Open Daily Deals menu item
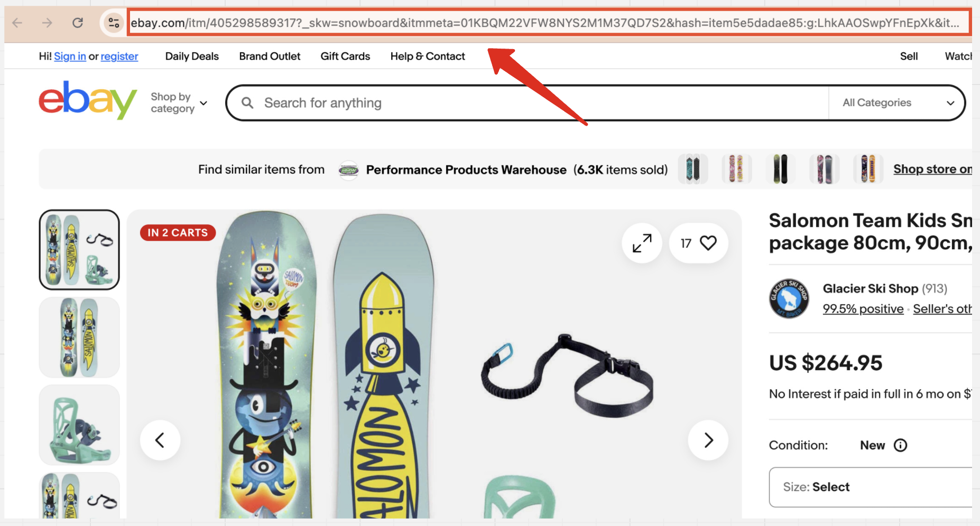980x526 pixels. point(192,57)
